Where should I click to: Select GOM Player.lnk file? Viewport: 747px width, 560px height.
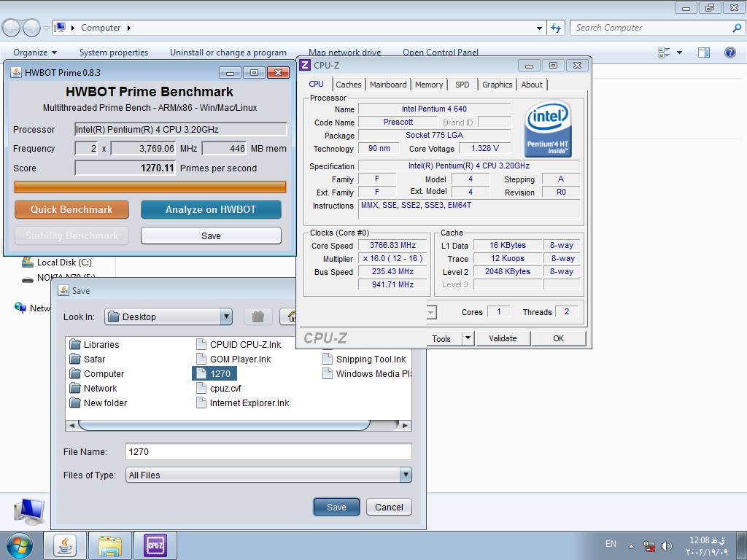pos(233,359)
